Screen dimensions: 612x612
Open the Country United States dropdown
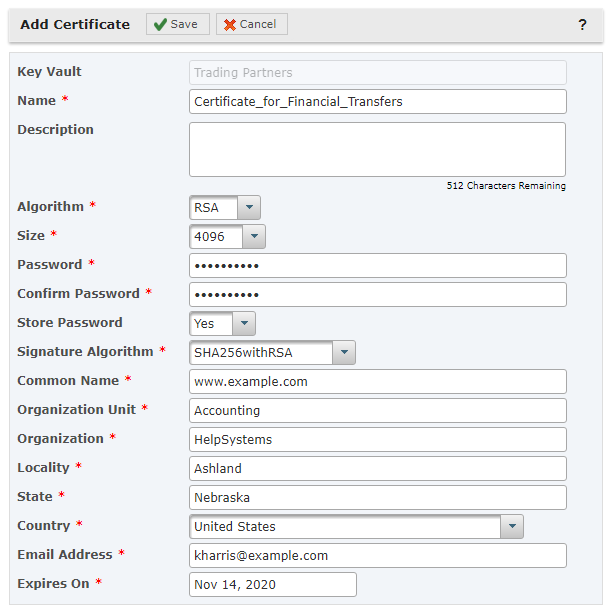tap(356, 527)
